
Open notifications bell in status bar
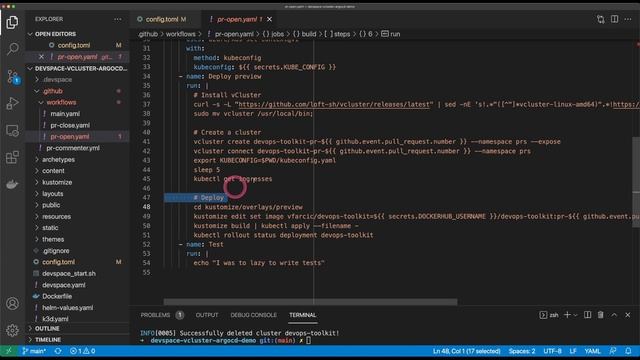click(628, 351)
